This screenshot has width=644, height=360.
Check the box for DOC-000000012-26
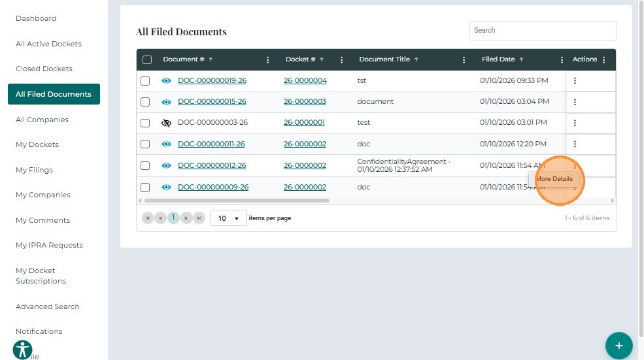click(145, 165)
